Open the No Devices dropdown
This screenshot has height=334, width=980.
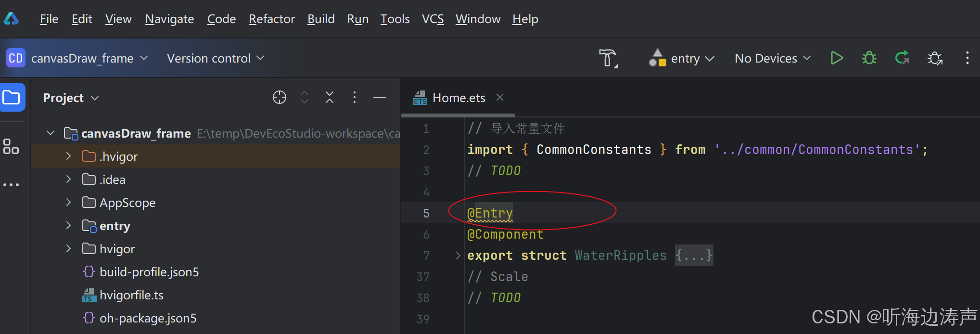(x=773, y=58)
